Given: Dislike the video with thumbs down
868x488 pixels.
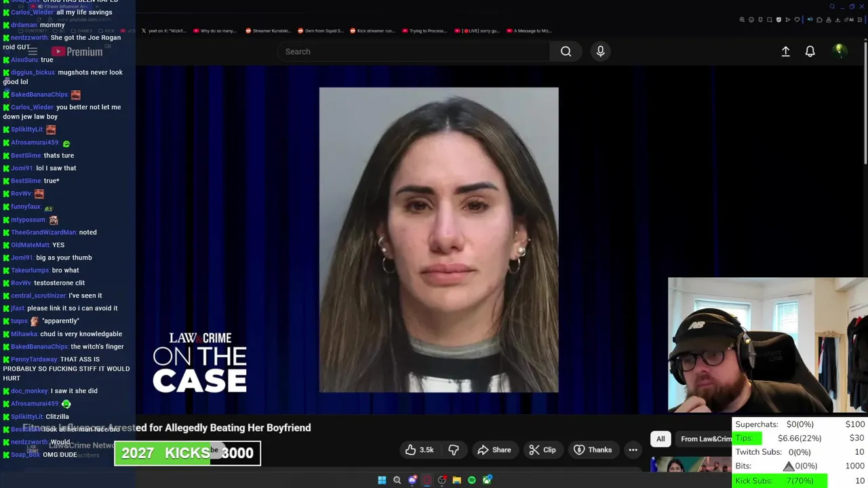Looking at the screenshot, I should 454,450.
